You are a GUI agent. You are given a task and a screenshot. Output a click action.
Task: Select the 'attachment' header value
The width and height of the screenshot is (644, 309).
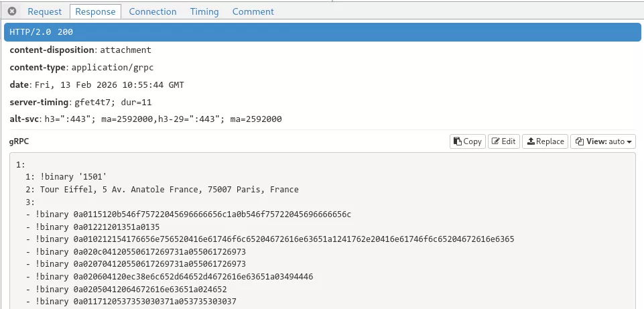click(125, 50)
